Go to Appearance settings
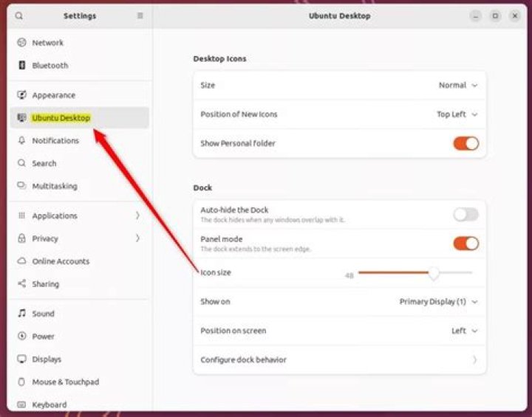The image size is (532, 417). tap(79, 95)
